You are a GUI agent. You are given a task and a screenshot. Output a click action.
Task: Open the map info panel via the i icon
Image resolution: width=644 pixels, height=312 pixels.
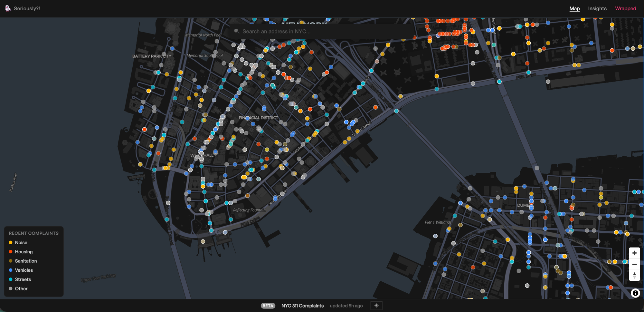635,293
